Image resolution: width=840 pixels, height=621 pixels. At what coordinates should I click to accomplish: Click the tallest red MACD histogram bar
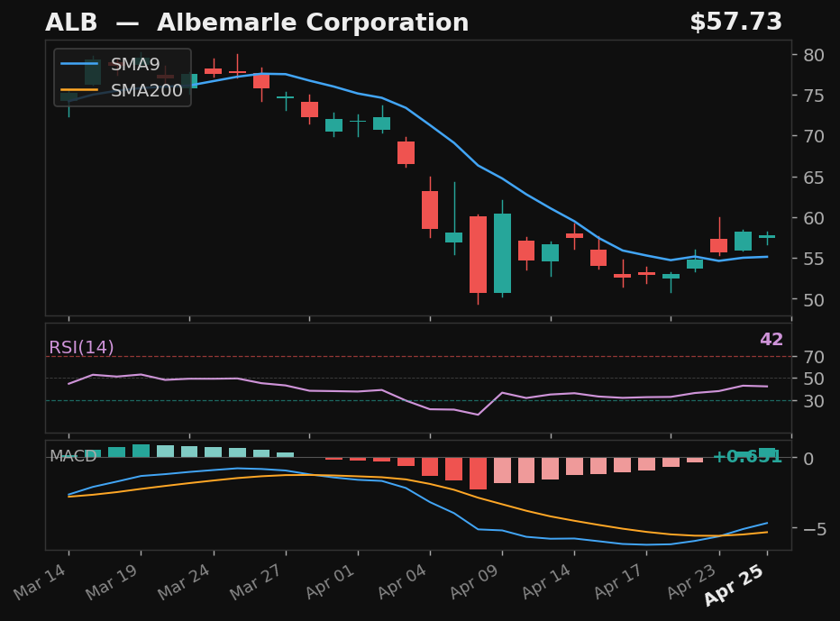coord(478,473)
